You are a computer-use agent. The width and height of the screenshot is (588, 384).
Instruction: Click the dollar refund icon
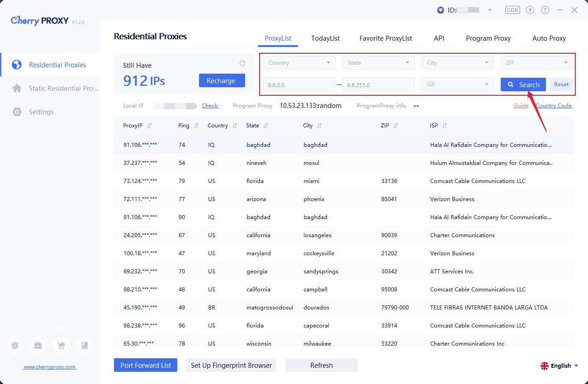[15, 346]
